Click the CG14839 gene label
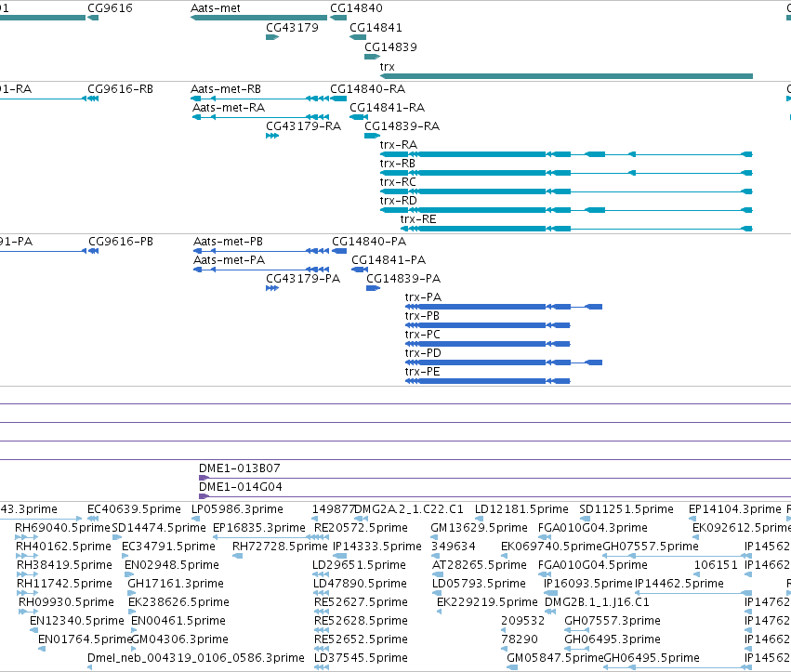 click(390, 46)
